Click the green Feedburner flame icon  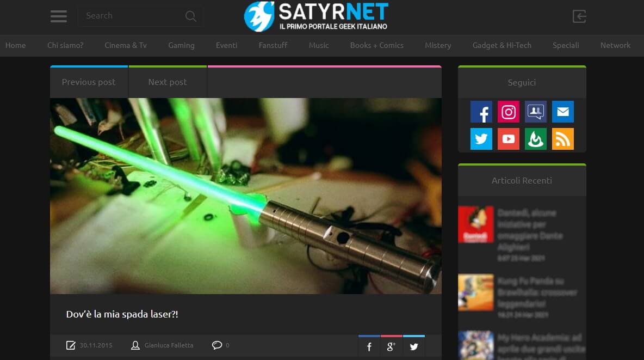tap(536, 139)
